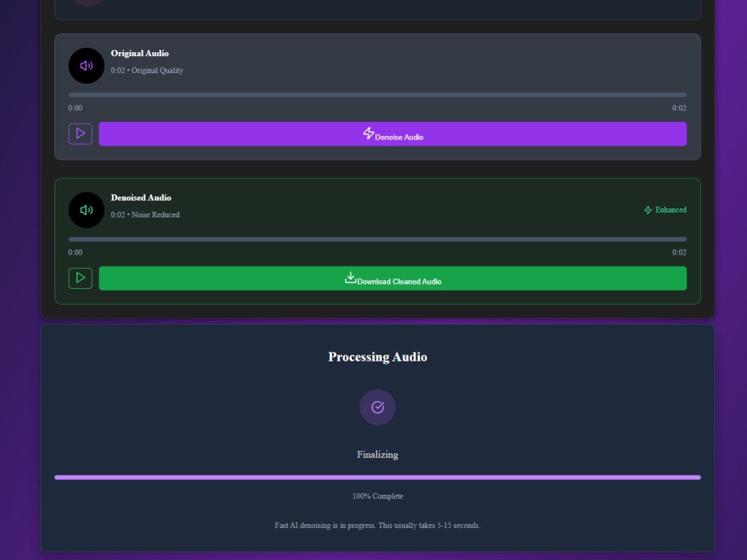
Task: Click the Denoised Audio title
Action: click(x=141, y=198)
